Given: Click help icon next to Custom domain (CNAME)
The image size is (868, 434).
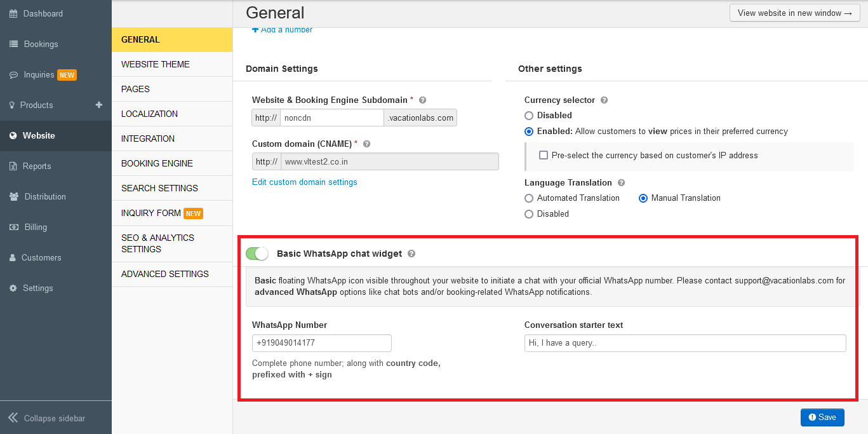Looking at the screenshot, I should point(367,144).
